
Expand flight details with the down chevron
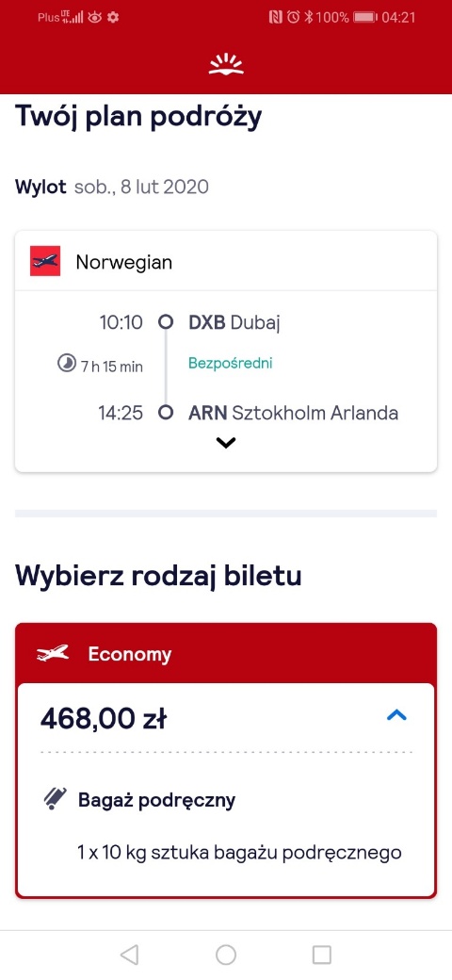225,443
